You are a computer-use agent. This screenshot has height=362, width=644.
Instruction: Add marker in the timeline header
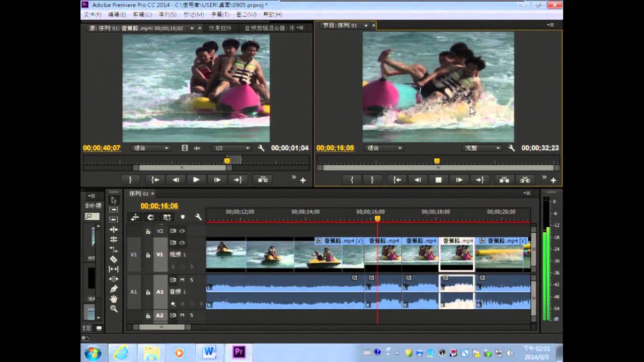point(183,217)
